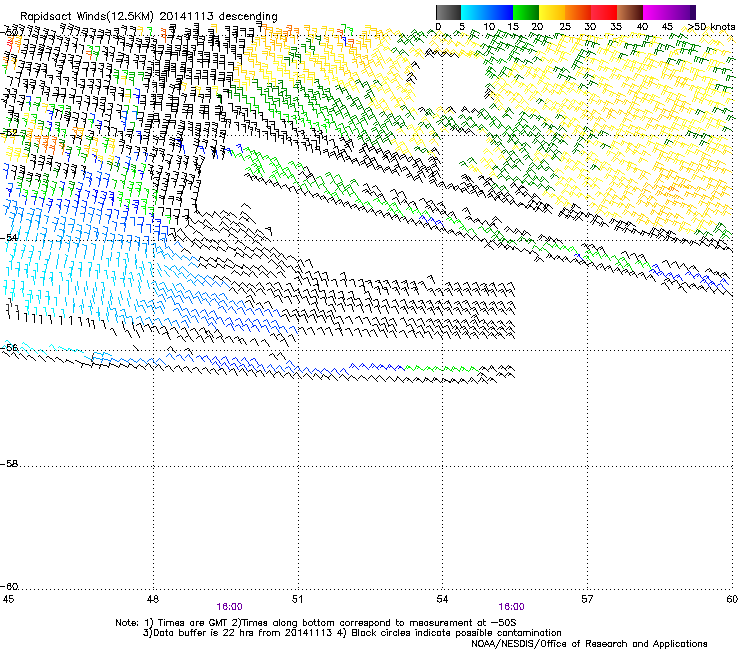Click the longitude label '51'
Screen dimensions: 740x650
(297, 599)
